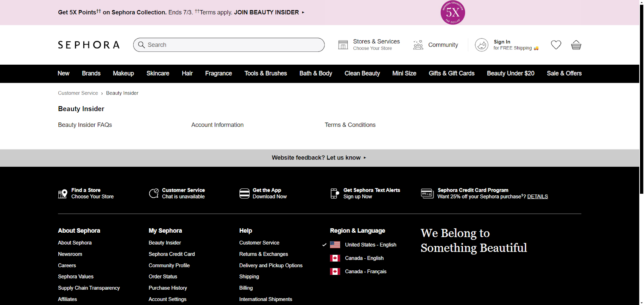
Task: Click the Sign In avatar icon
Action: pyautogui.click(x=481, y=45)
